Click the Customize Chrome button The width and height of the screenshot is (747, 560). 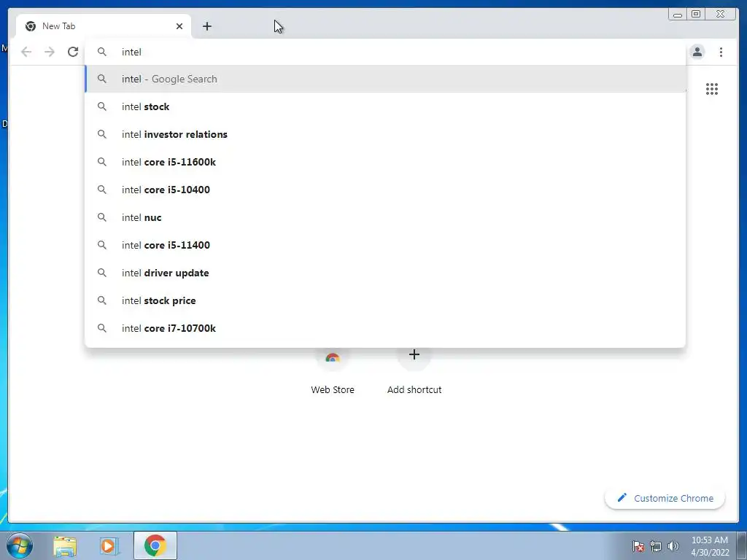665,498
